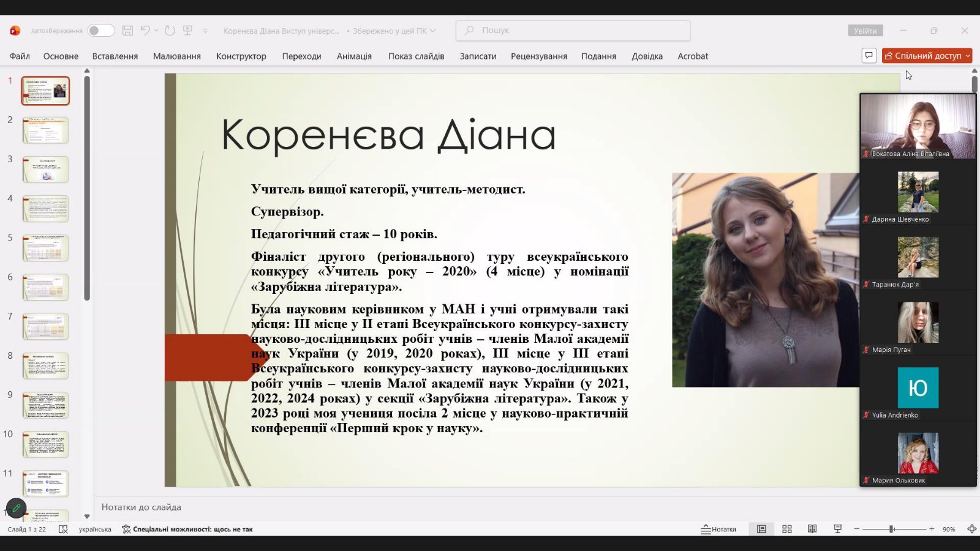Start slideshow from beginning via toolbar icon
980x551 pixels.
188,31
